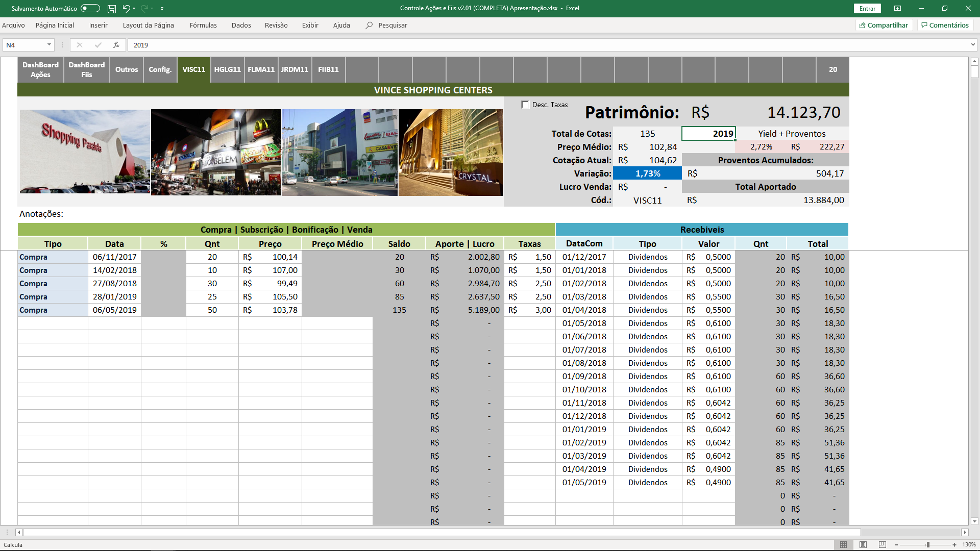The height and width of the screenshot is (551, 980).
Task: Expand the formula bar chevron
Action: click(x=973, y=45)
